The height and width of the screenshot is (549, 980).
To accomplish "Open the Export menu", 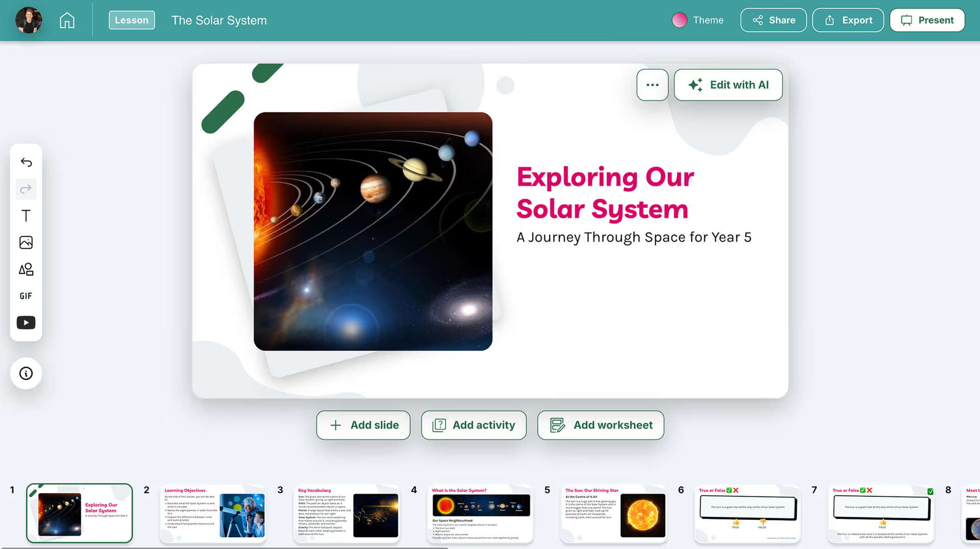I will 848,20.
